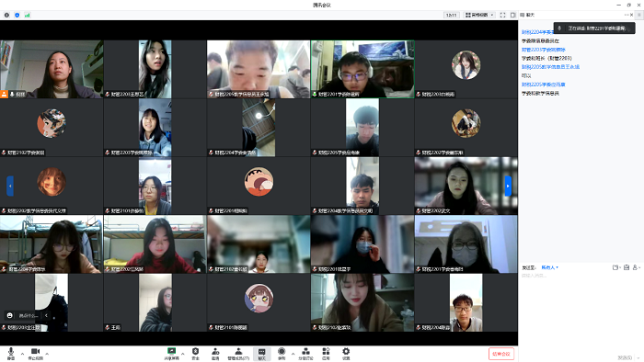
Task: Open breakout rooms icon
Action: click(x=305, y=354)
